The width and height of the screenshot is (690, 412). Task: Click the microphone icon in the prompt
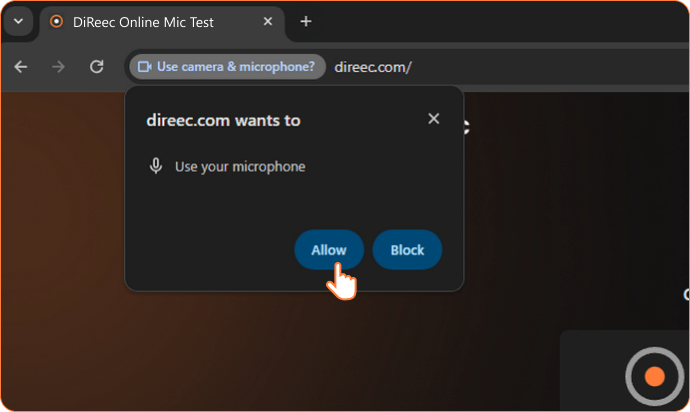coord(156,166)
